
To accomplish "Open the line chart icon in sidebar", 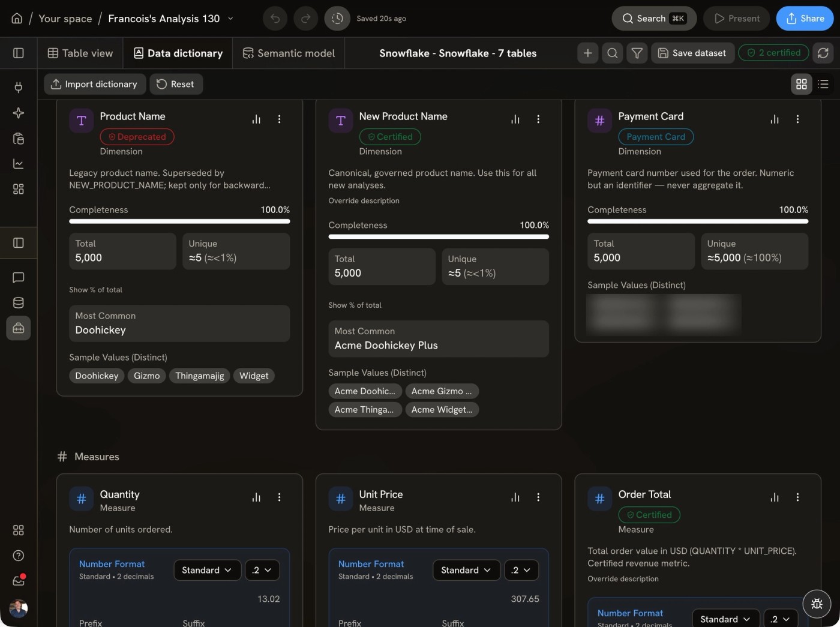I will pyautogui.click(x=19, y=164).
